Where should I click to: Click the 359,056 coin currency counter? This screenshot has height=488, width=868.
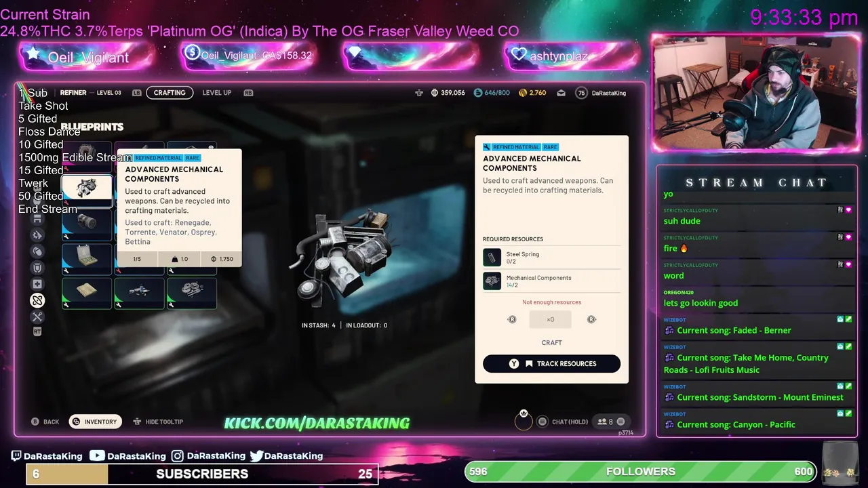[448, 93]
